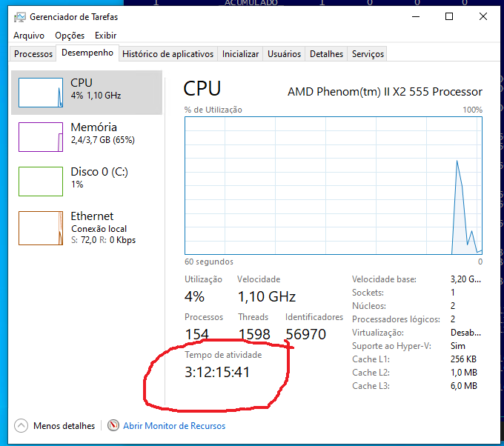504x446 pixels.
Task: Select the CPU mini graph thumbnail
Action: coord(41,93)
